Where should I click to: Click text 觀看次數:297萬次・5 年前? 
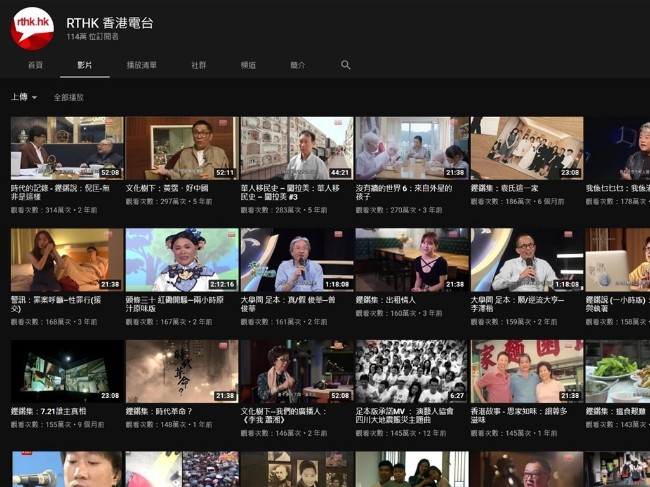tap(169, 202)
